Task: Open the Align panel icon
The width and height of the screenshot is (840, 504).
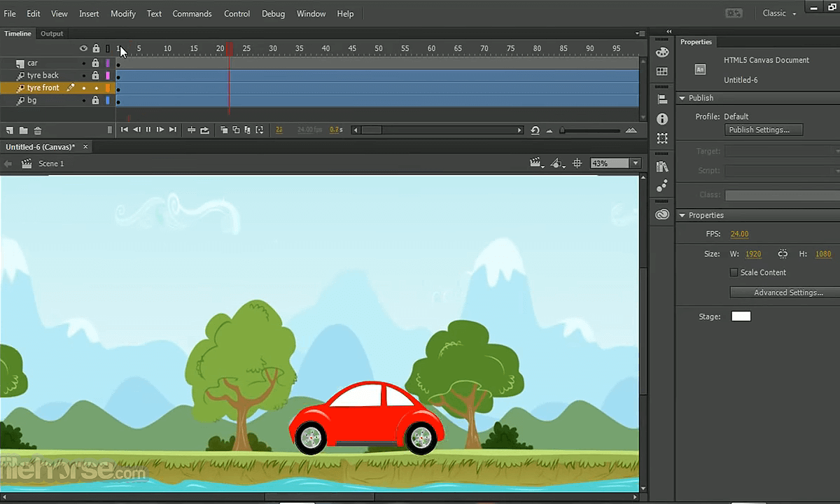Action: click(x=662, y=100)
